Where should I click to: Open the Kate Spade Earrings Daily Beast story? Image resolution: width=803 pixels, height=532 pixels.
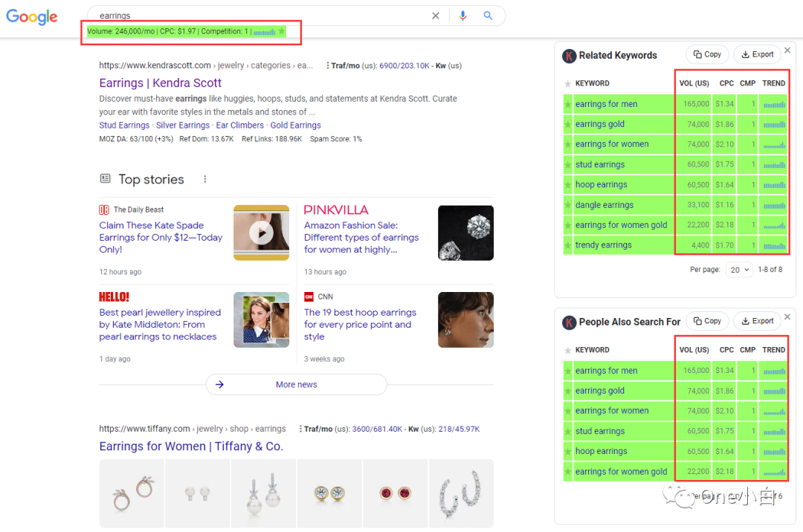point(161,237)
